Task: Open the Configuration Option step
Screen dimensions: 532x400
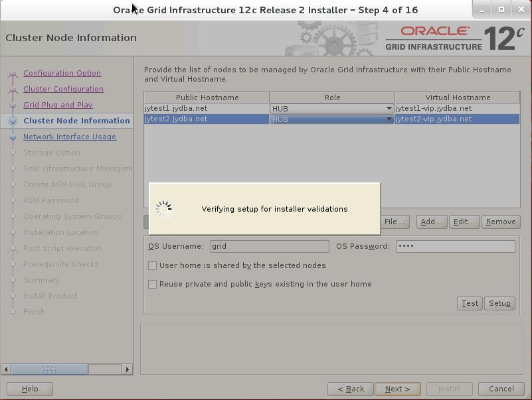Action: click(x=62, y=73)
